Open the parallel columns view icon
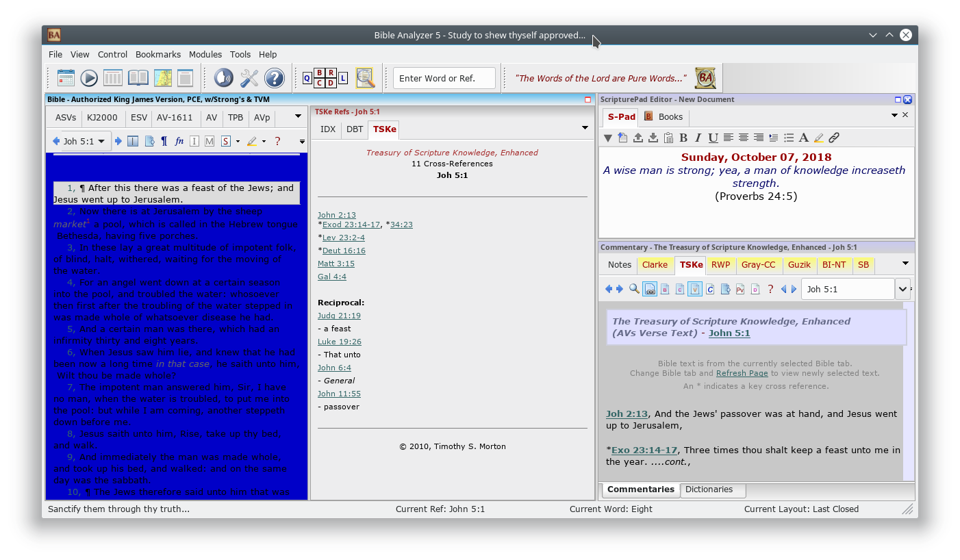 (113, 78)
